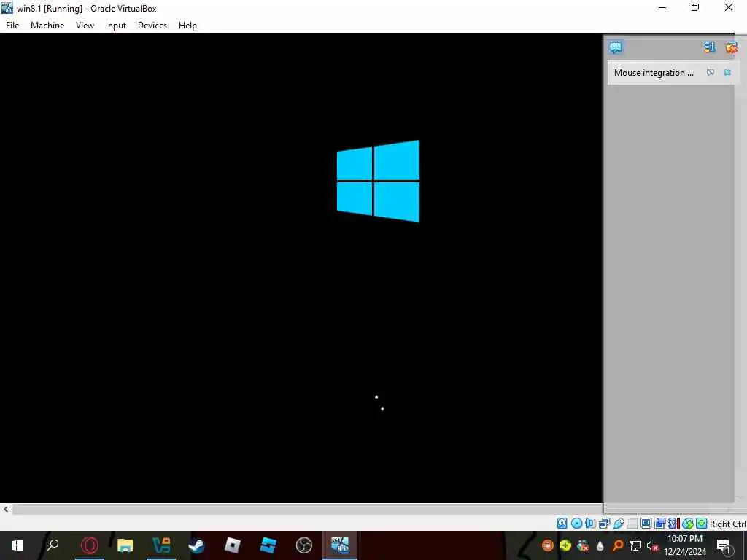Open the Action Center notifications icon

coord(724,545)
